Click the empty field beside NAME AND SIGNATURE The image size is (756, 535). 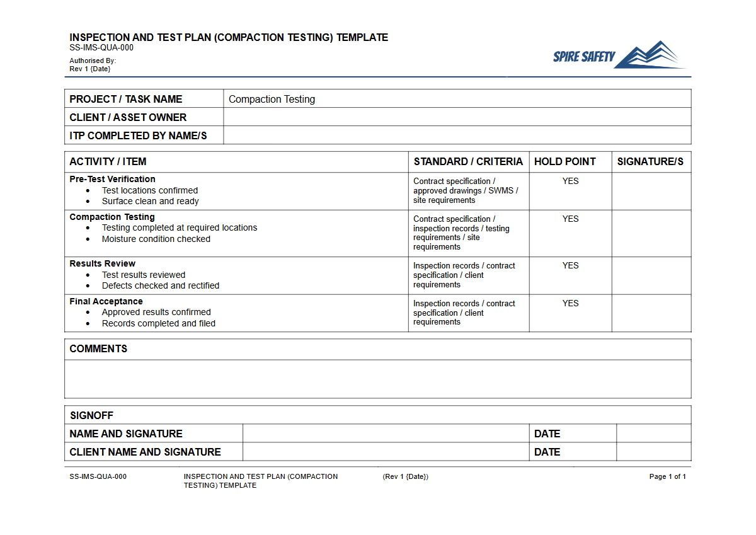(x=386, y=434)
